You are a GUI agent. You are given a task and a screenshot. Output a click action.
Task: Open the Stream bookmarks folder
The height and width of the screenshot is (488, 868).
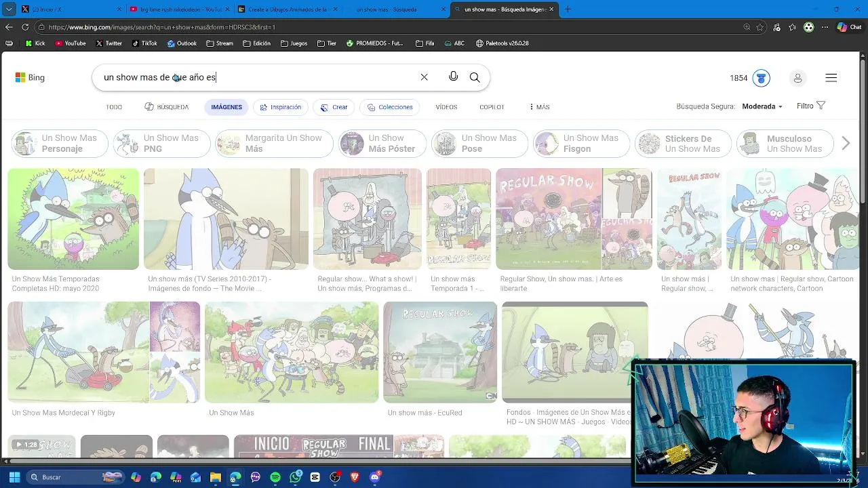pyautogui.click(x=220, y=43)
